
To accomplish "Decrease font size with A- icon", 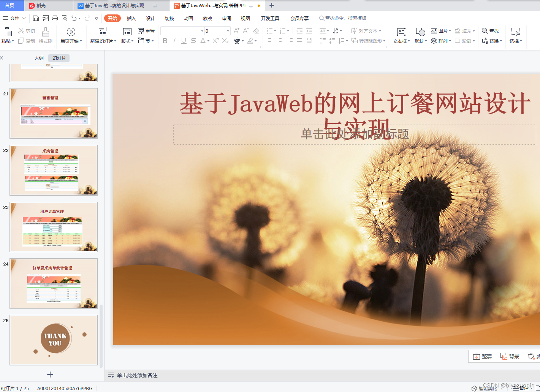I will click(x=246, y=31).
